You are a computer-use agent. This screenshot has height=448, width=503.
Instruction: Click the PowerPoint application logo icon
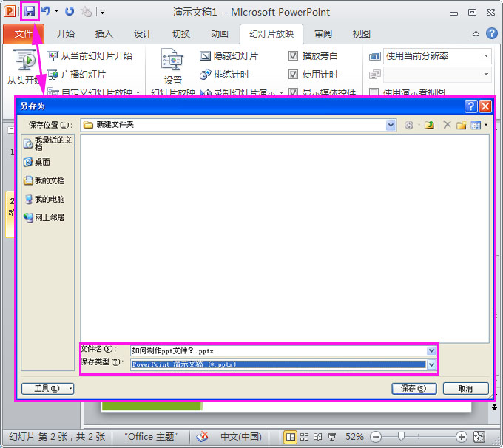coord(10,12)
